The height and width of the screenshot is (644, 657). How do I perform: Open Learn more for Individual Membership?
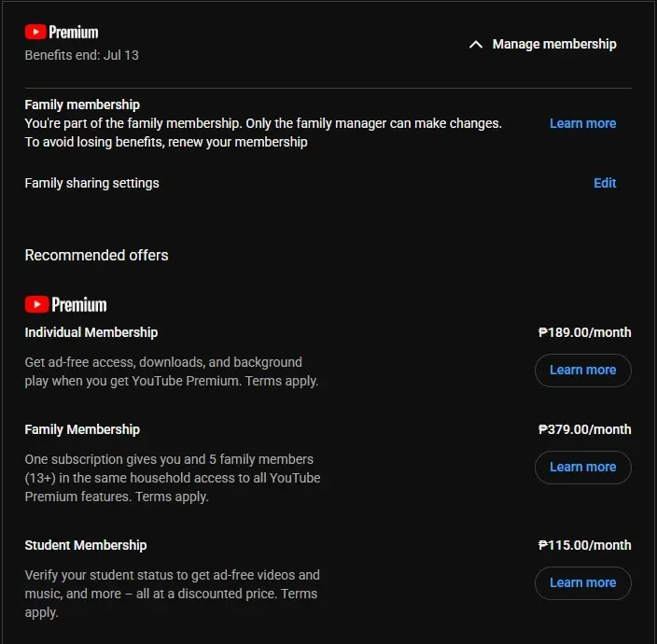tap(583, 370)
